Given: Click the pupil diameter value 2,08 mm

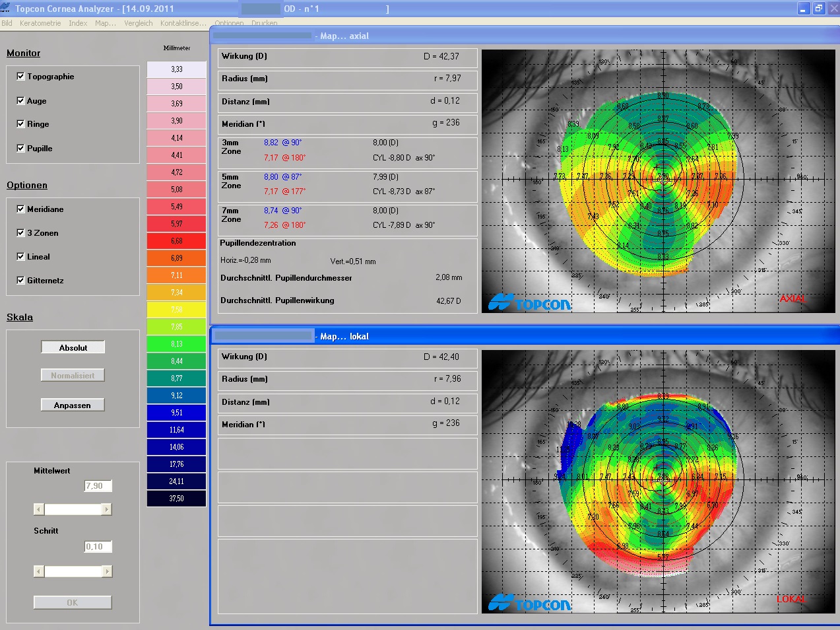Looking at the screenshot, I should click(x=449, y=277).
